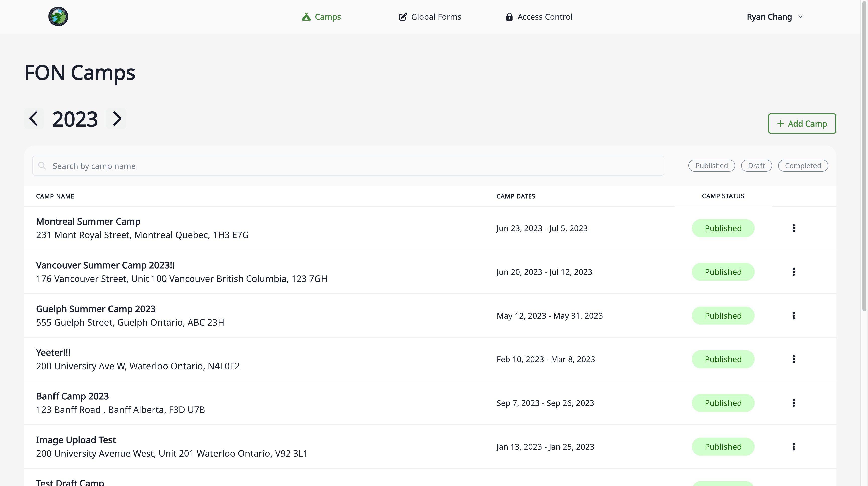Click address 123 Banff Road, Banff Alberta
The width and height of the screenshot is (868, 486).
coord(121,410)
